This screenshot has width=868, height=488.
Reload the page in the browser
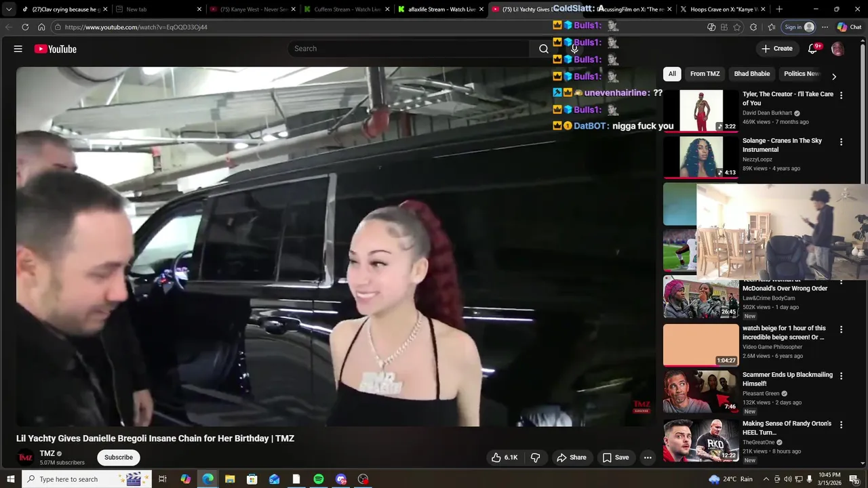[25, 27]
